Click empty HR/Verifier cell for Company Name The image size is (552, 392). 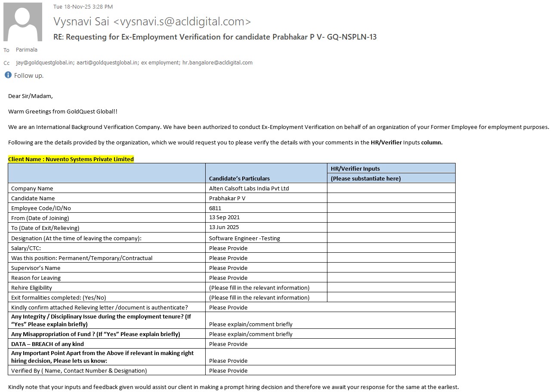click(391, 188)
